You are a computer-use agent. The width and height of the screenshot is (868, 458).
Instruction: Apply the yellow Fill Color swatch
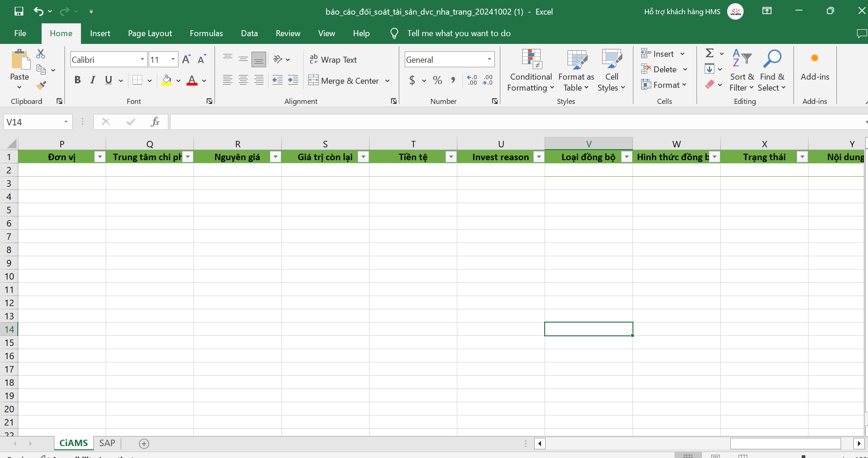click(x=166, y=81)
